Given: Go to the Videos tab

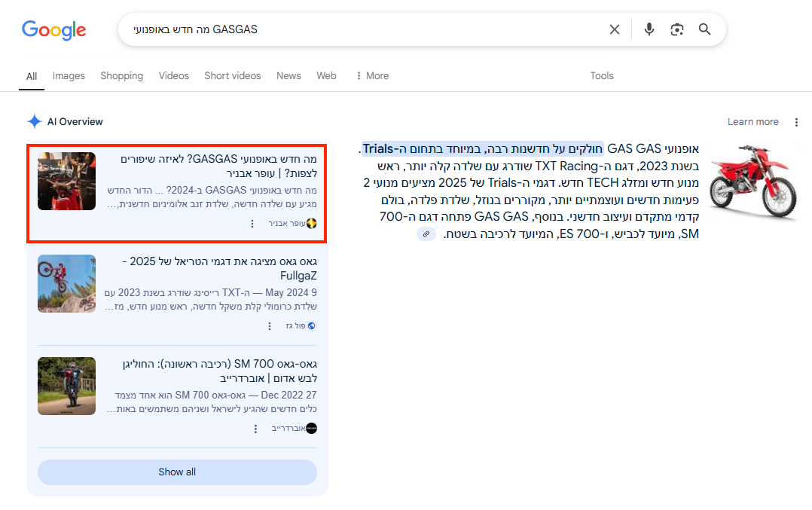Looking at the screenshot, I should click(173, 75).
